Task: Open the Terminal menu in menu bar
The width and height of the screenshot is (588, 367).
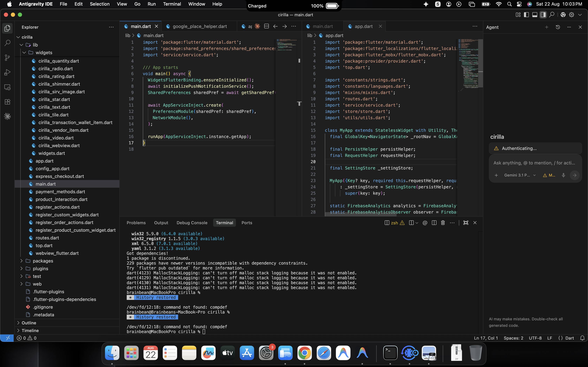Action: coord(172,4)
